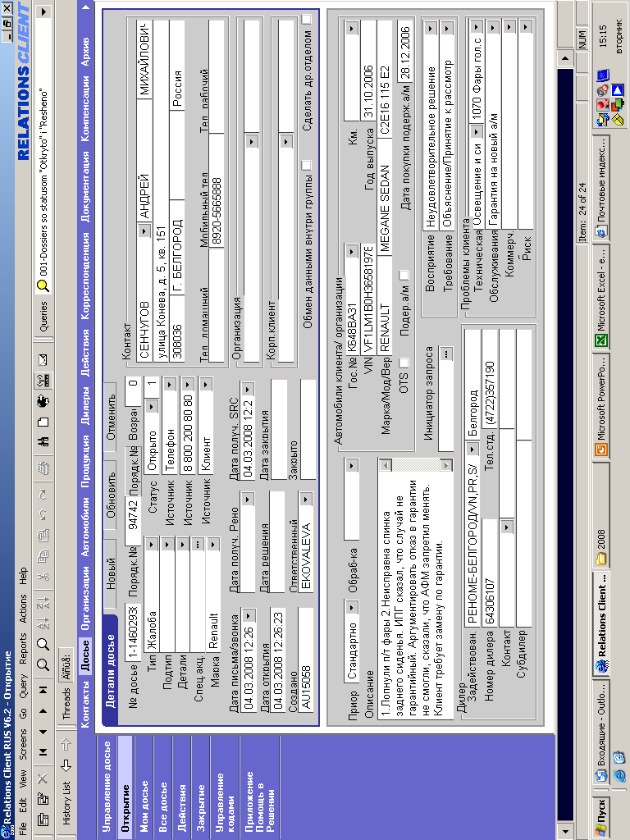Click the VIN field VF1LM1B0H3658197E
The width and height of the screenshot is (630, 840).
click(368, 299)
